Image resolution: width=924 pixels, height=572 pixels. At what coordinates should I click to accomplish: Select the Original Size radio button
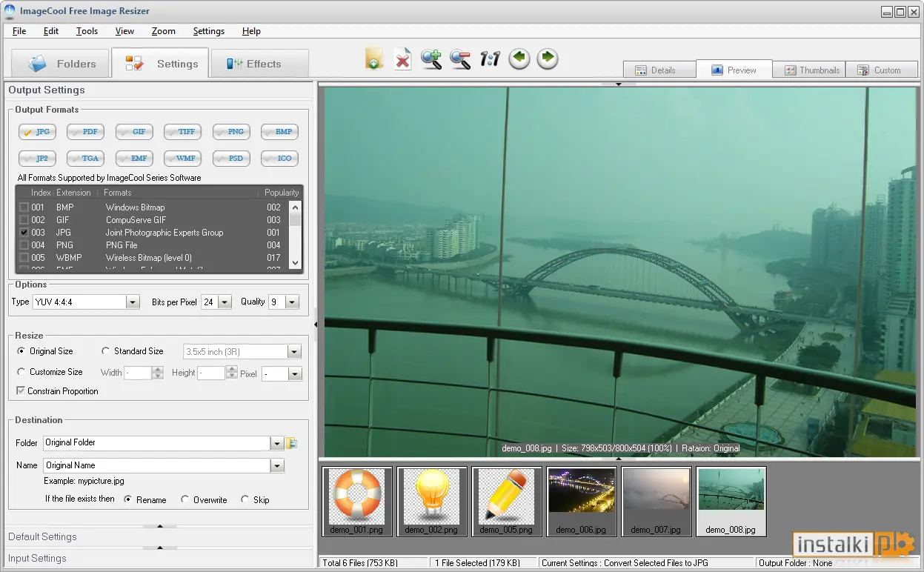pyautogui.click(x=21, y=351)
